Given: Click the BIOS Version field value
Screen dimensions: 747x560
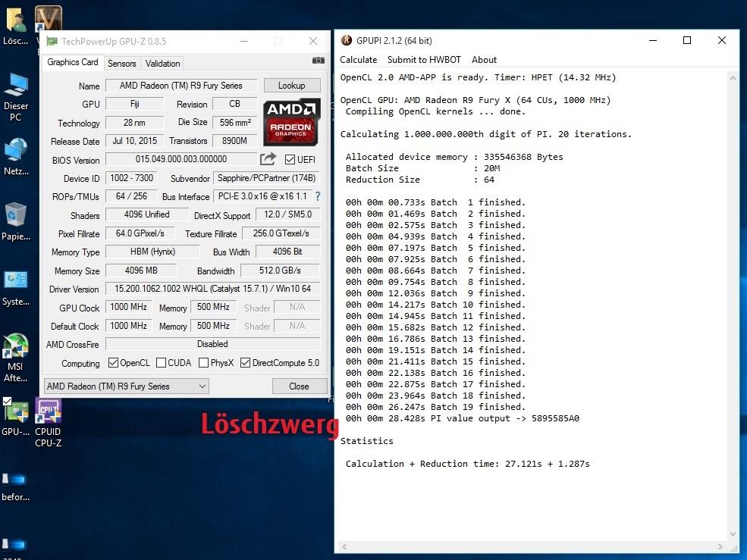Looking at the screenshot, I should point(181,159).
